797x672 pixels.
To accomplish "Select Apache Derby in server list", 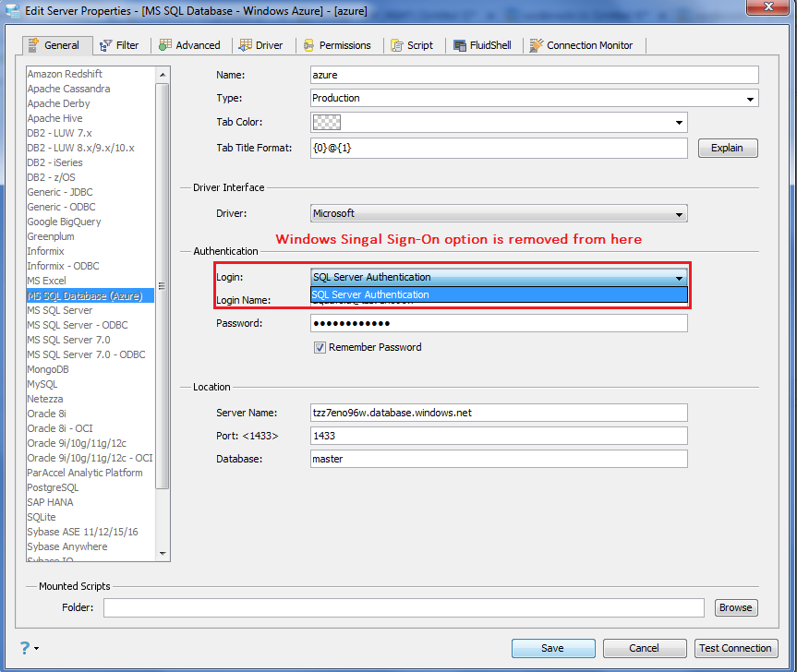I will pos(58,103).
